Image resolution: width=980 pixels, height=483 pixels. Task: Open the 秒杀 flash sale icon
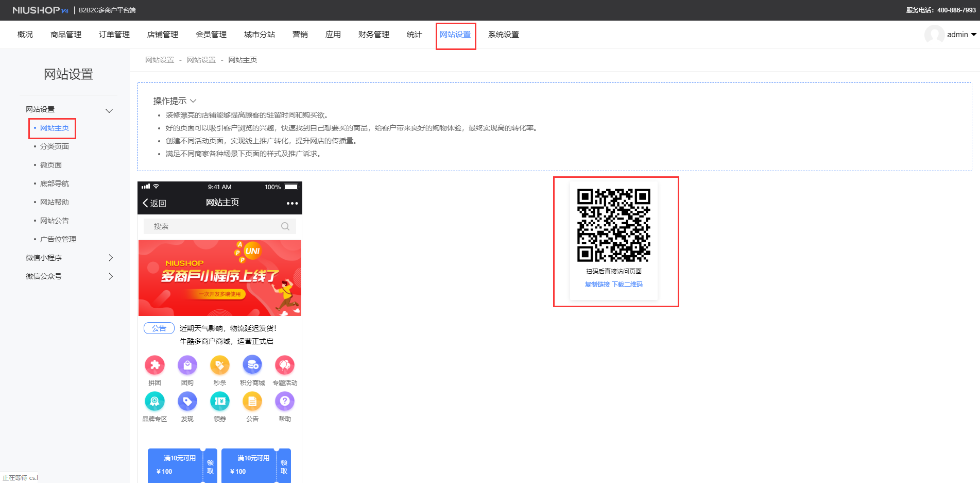(220, 365)
